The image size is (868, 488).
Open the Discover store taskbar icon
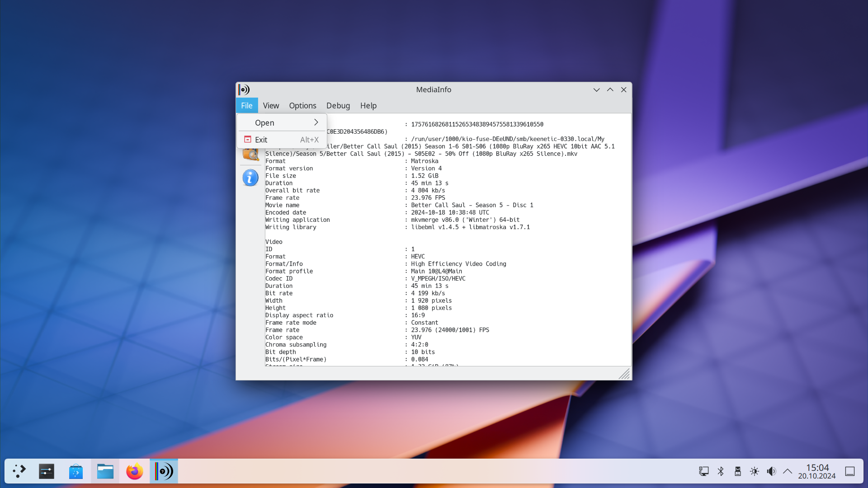[x=75, y=471]
